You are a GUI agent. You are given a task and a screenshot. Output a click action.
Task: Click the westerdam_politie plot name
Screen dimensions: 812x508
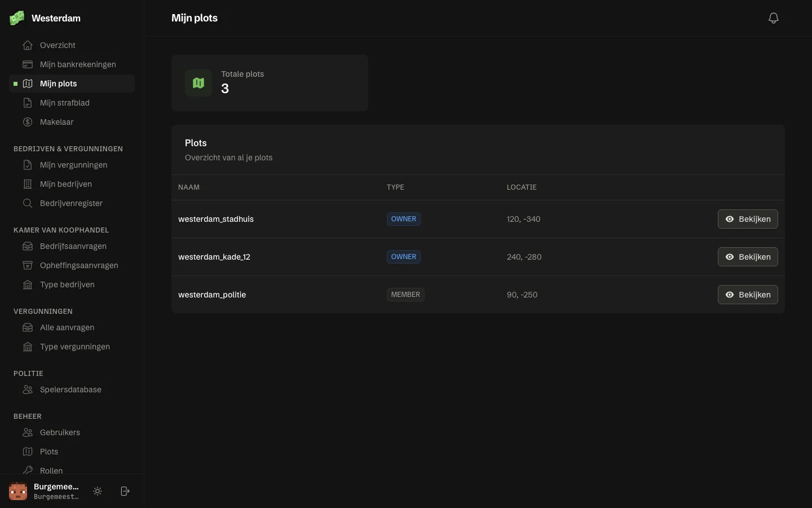[x=212, y=295]
